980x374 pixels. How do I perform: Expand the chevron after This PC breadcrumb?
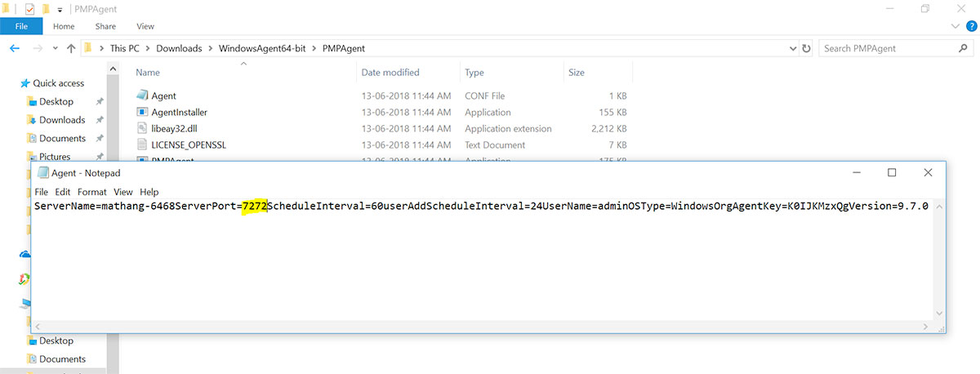click(x=150, y=48)
